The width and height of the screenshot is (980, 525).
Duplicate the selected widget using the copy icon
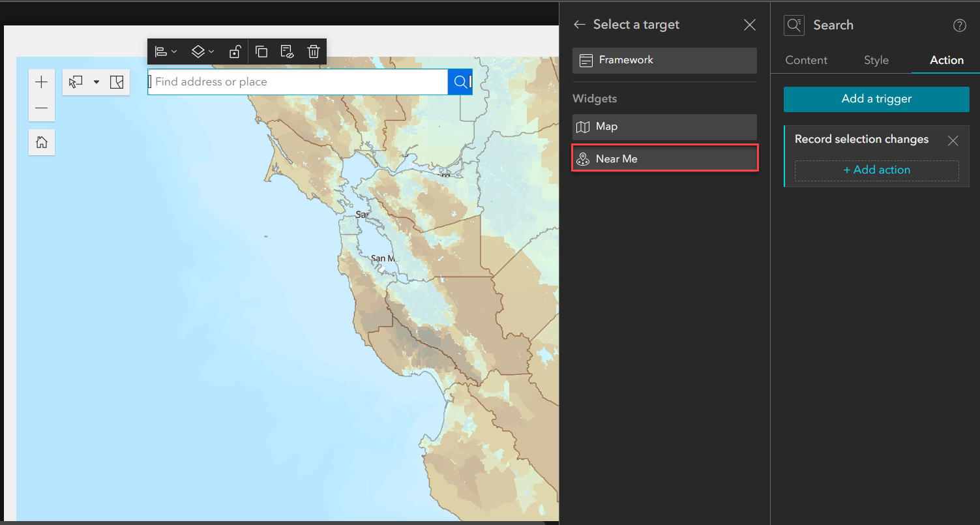pyautogui.click(x=261, y=52)
